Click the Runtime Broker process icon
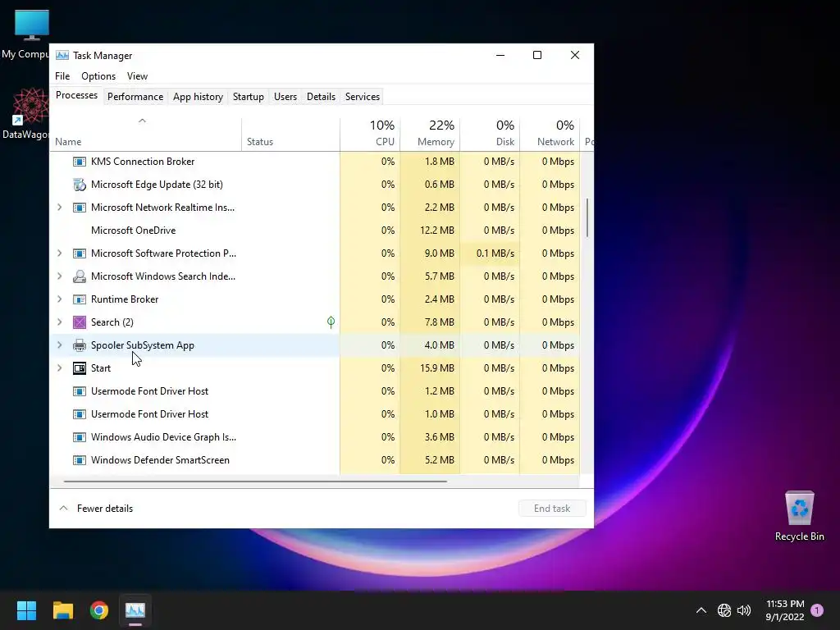Screen dimensions: 840x630 80,299
